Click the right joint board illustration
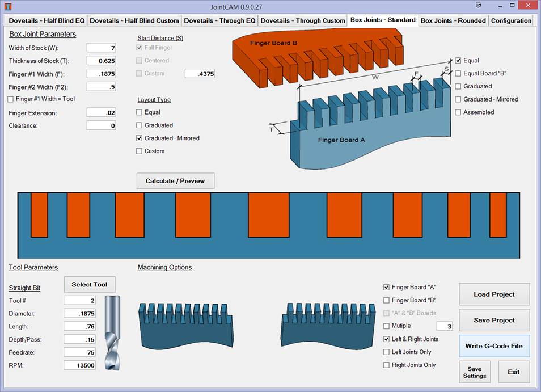The width and height of the screenshot is (541, 392). click(328, 326)
